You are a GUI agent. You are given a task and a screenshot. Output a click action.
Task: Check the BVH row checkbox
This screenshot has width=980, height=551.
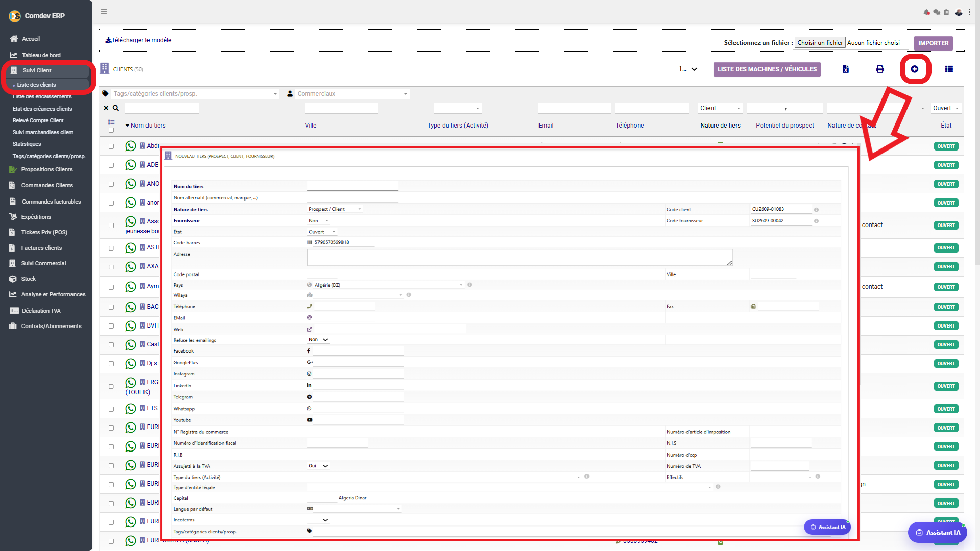(111, 326)
